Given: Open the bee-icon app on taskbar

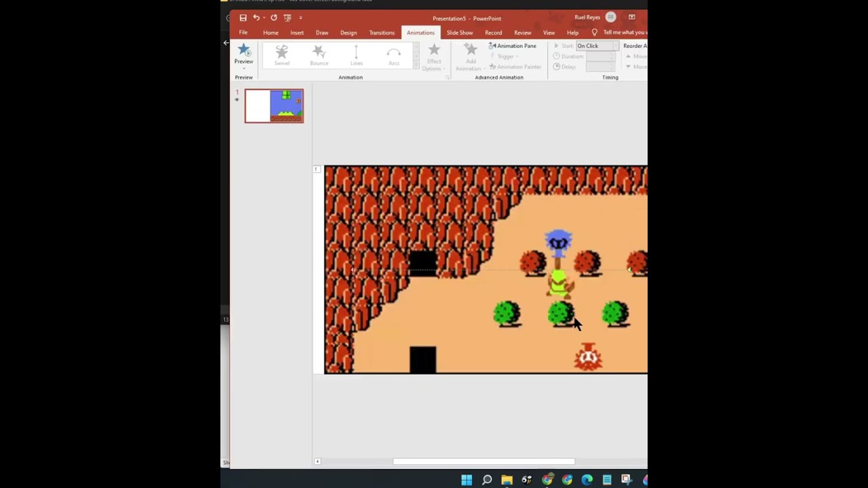Looking at the screenshot, I should click(x=527, y=480).
